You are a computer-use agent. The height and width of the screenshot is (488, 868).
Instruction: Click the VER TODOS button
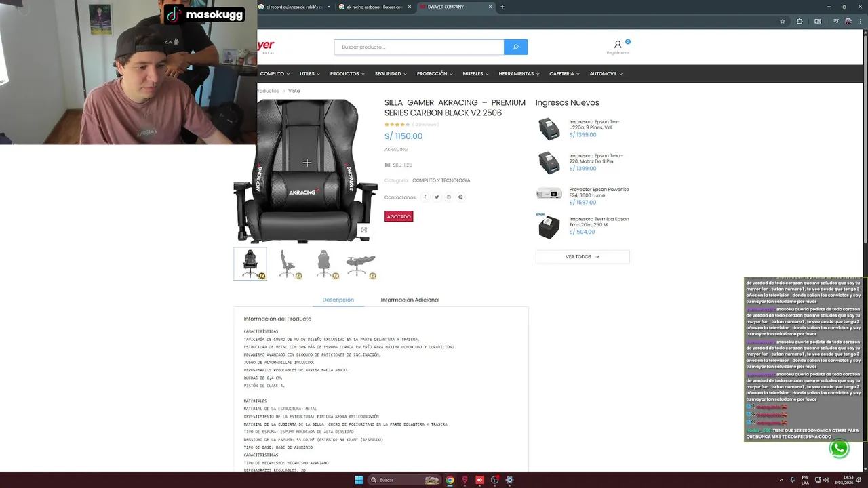tap(583, 257)
